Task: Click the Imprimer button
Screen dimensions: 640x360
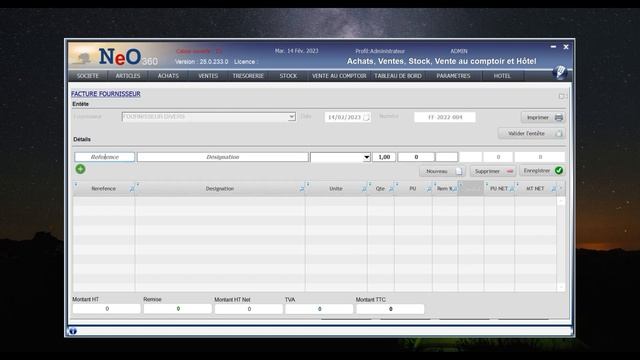Action: (543, 118)
